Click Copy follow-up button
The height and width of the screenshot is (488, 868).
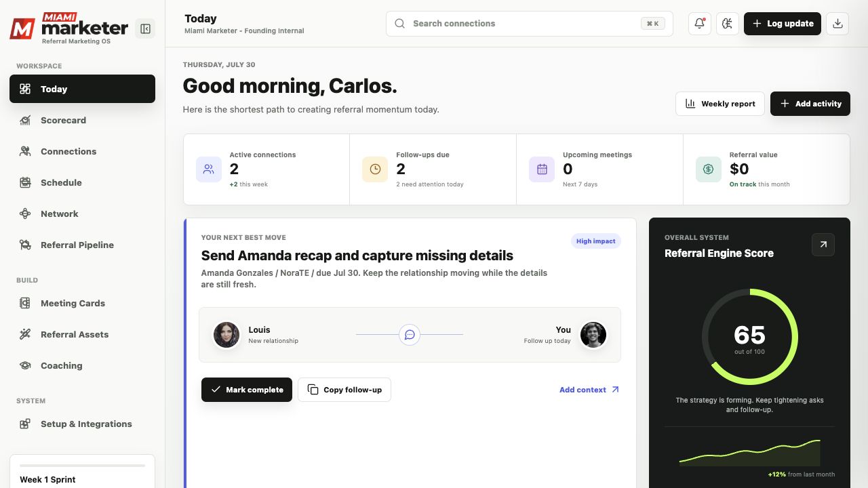point(344,390)
